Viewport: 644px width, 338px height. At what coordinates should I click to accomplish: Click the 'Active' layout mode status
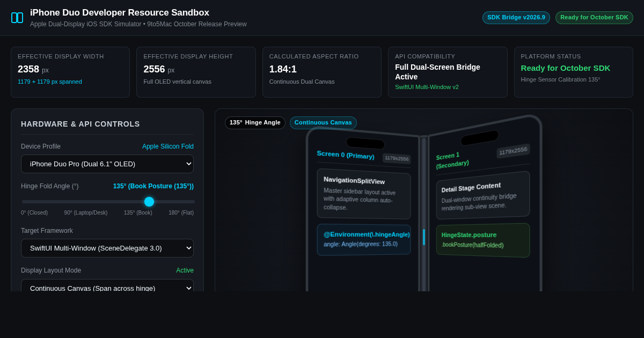click(185, 270)
